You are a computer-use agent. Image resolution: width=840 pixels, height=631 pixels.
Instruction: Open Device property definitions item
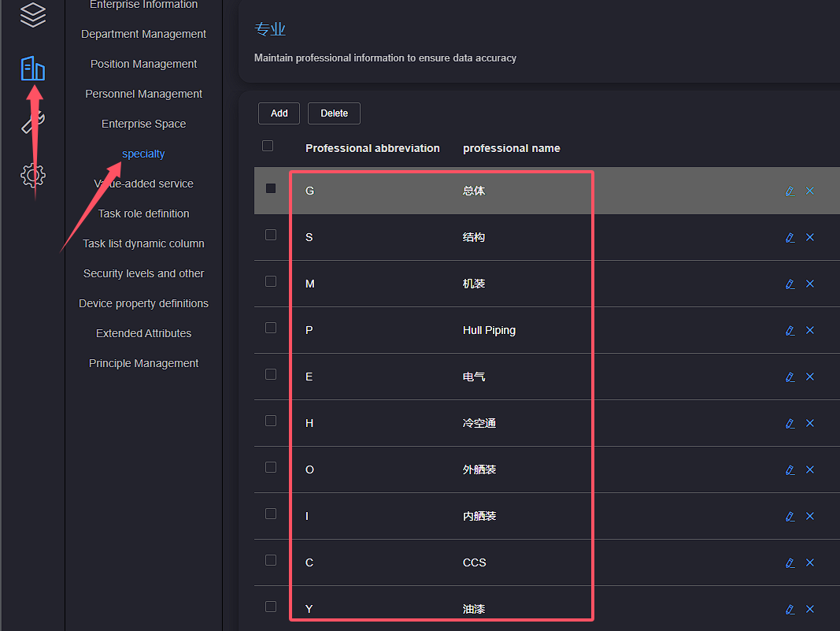[143, 303]
